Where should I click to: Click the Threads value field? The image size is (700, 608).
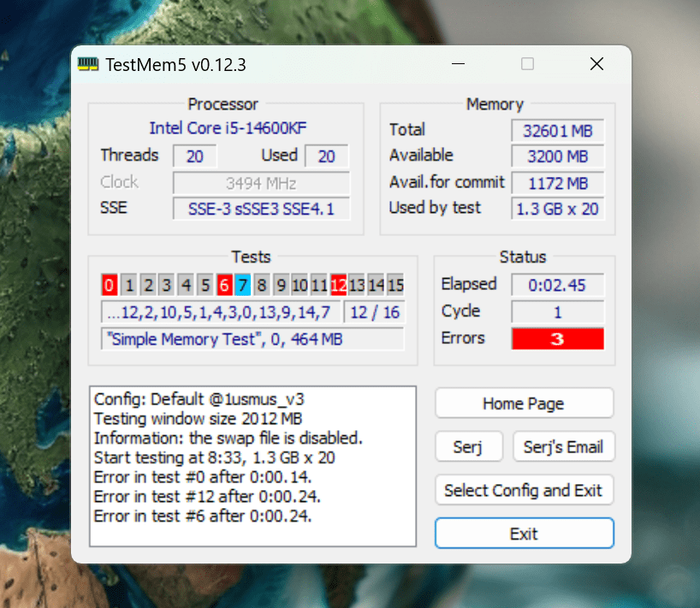(x=194, y=156)
